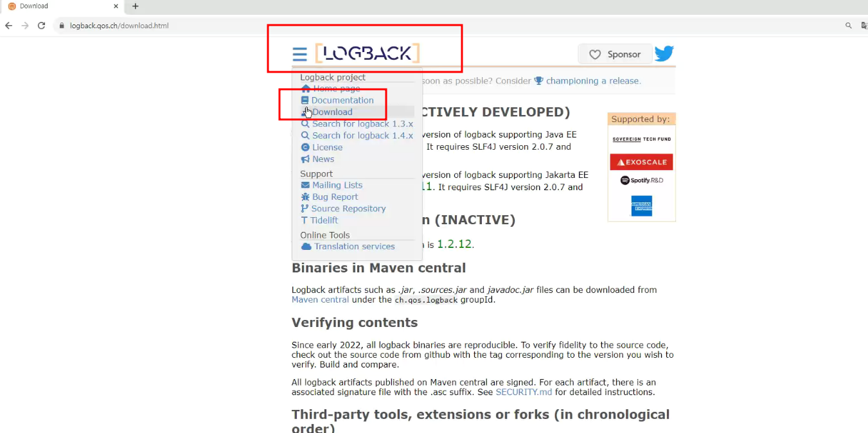
Task: Reload the page
Action: [42, 26]
